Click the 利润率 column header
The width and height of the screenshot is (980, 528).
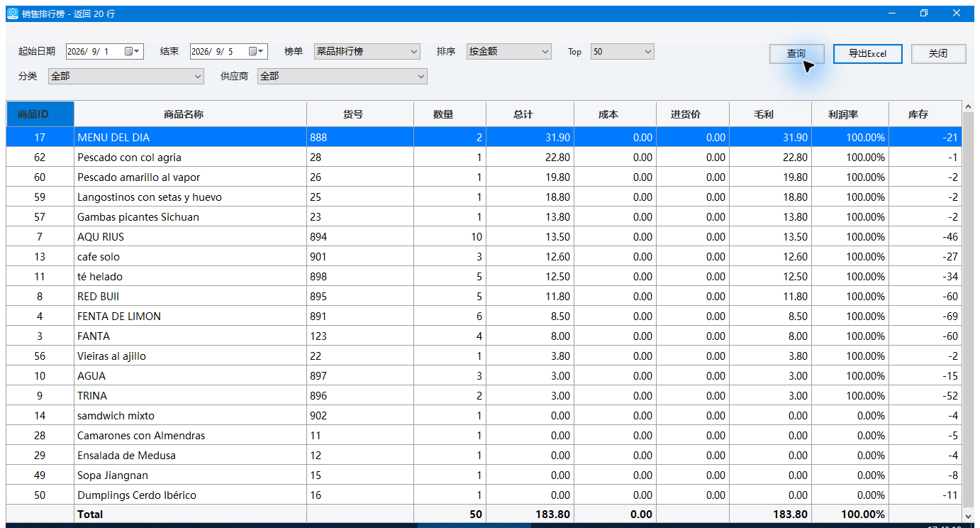pyautogui.click(x=850, y=114)
